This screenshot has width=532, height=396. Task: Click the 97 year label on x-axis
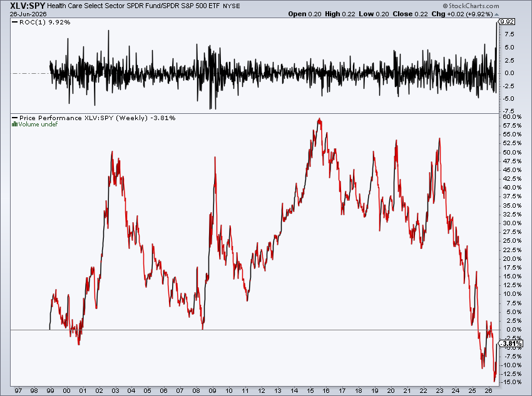(x=18, y=390)
